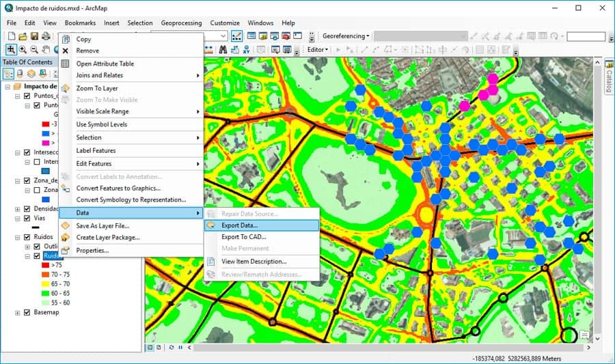
Task: Expand the Basemap layer tree
Action: pyautogui.click(x=17, y=312)
